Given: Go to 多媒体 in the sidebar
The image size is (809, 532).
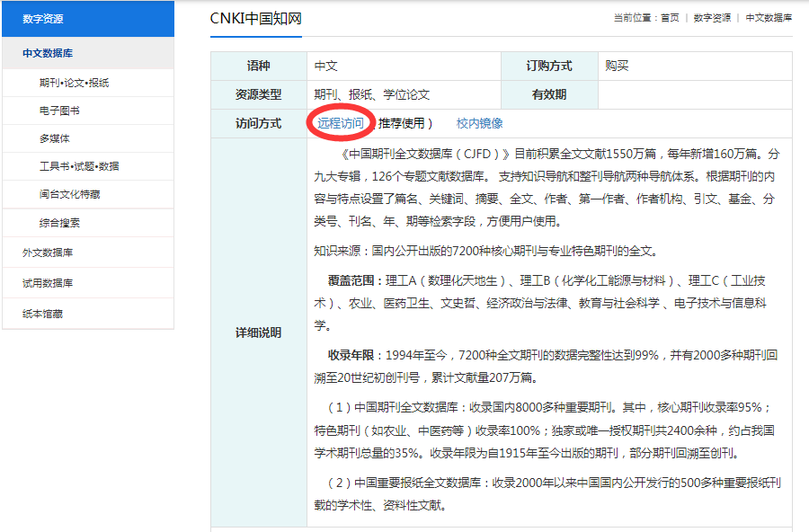Looking at the screenshot, I should click(54, 138).
